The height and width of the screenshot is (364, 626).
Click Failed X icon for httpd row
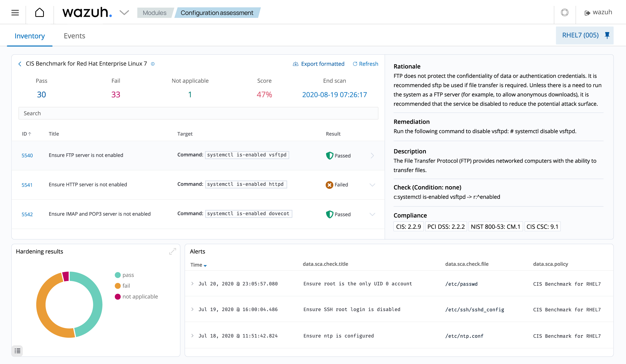point(329,185)
